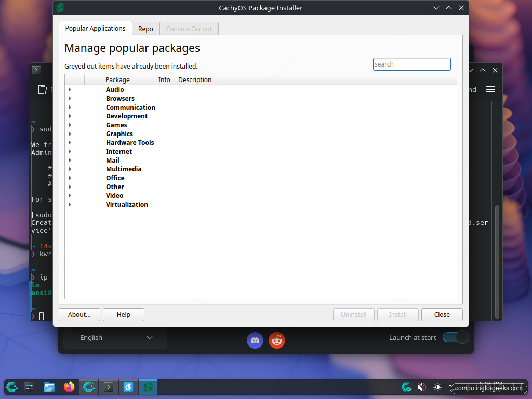Viewport: 532px width, 399px height.
Task: Open the CachyOS application launcher in taskbar
Action: [12, 387]
